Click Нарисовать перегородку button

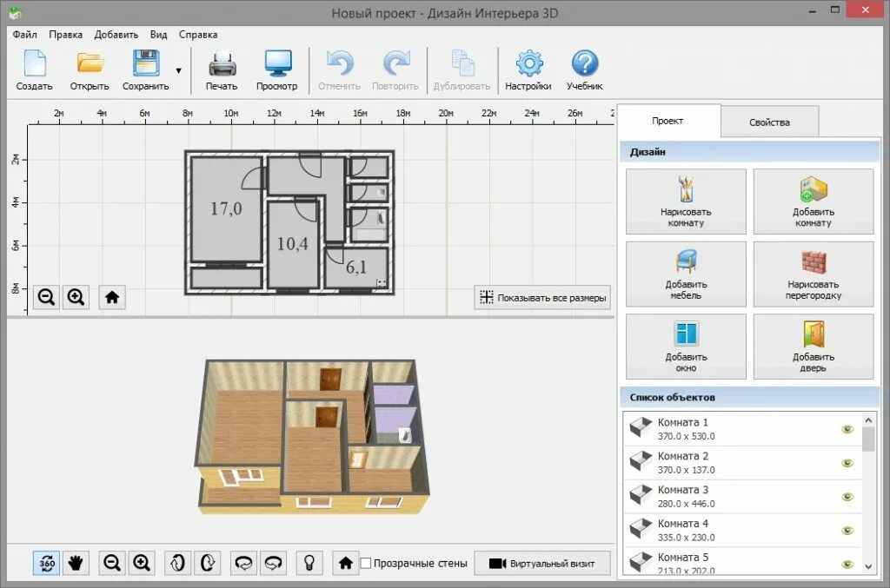(814, 274)
